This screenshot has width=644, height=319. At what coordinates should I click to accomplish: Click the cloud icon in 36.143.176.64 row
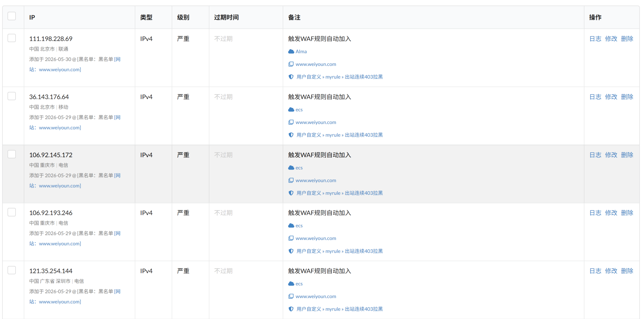coord(291,110)
